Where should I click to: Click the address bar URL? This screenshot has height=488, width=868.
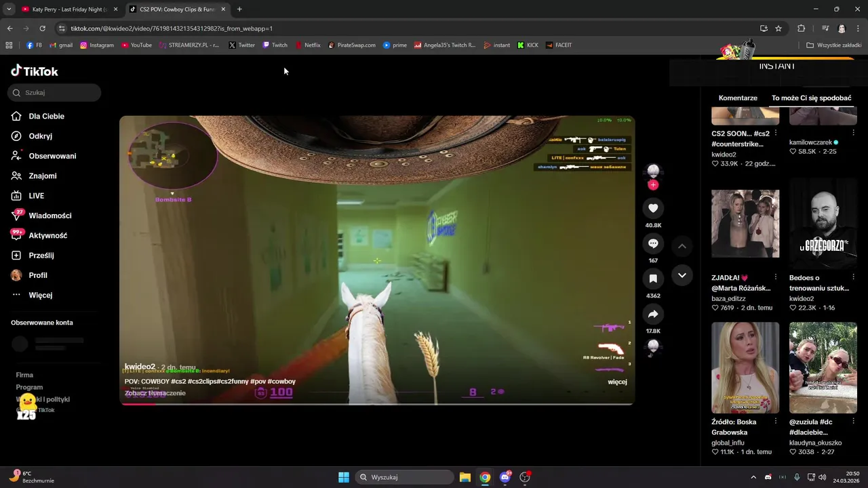[x=172, y=28]
